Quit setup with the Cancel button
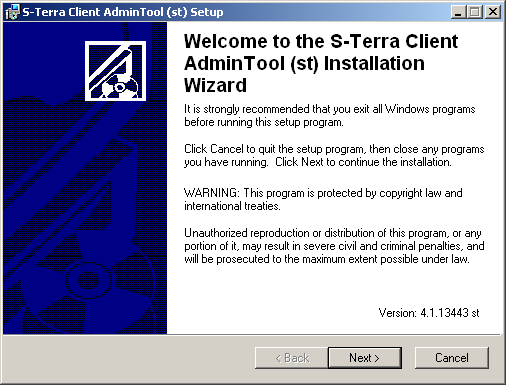506x386 pixels. pos(452,358)
